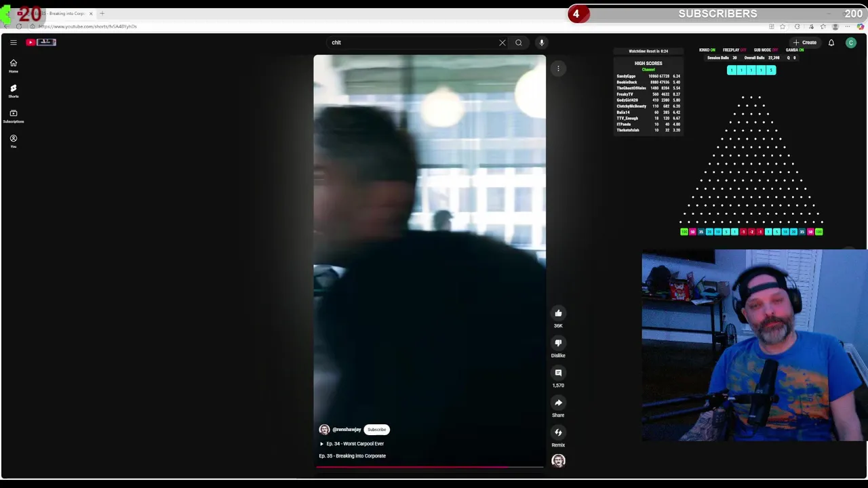The image size is (868, 488).
Task: Toggle FREEPLAY OFF indicator
Action: pyautogui.click(x=734, y=50)
